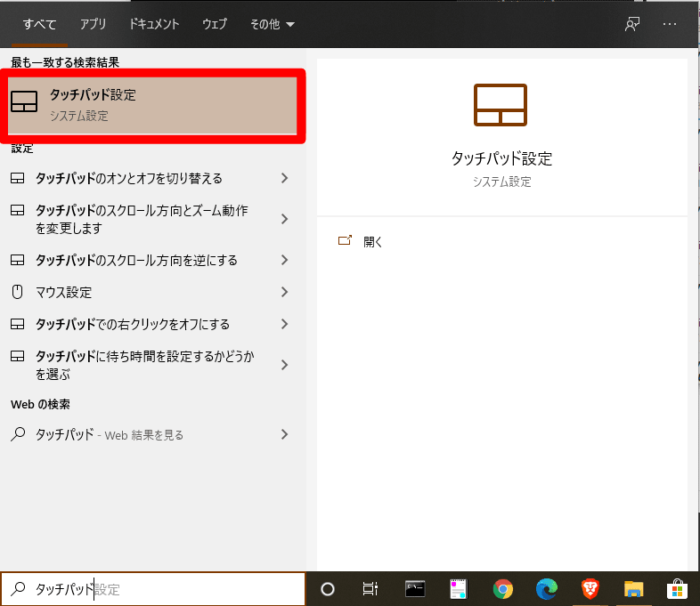Click the web search magnifier icon
Image resolution: width=700 pixels, height=606 pixels.
pos(18,434)
